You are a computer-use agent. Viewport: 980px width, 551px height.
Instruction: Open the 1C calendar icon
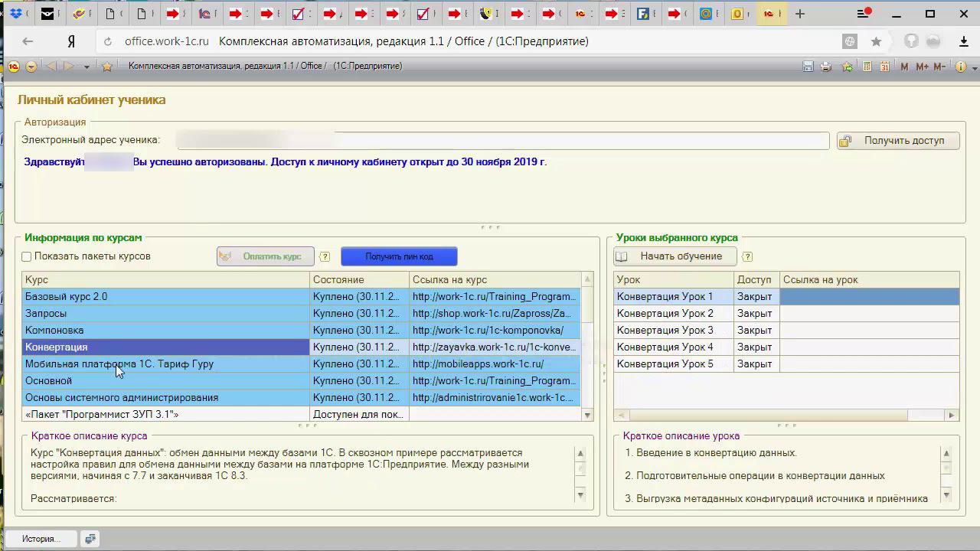[885, 67]
